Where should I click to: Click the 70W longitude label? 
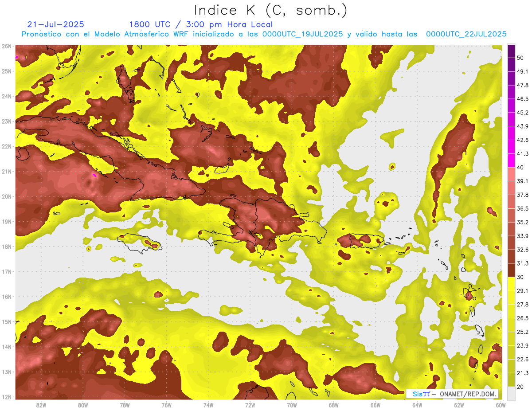pos(292,405)
